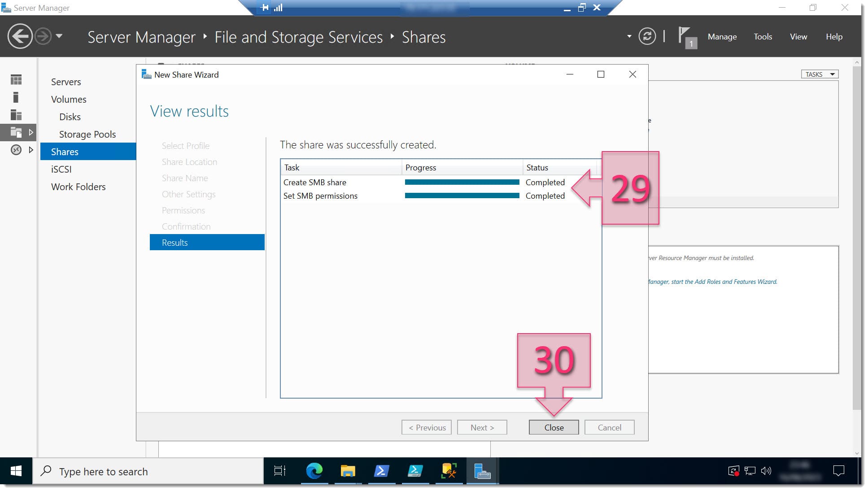This screenshot has width=868, height=491.
Task: Open File Explorer from the taskbar
Action: [348, 471]
